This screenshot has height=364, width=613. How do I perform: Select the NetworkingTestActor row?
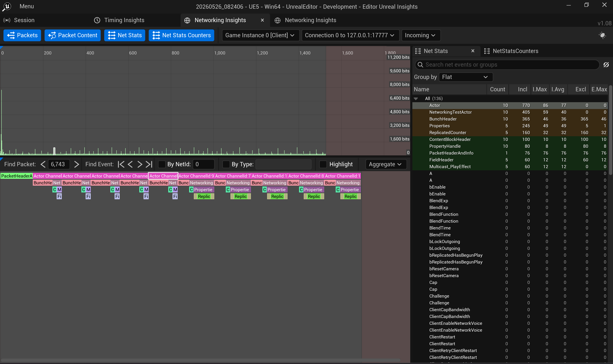[x=510, y=112]
